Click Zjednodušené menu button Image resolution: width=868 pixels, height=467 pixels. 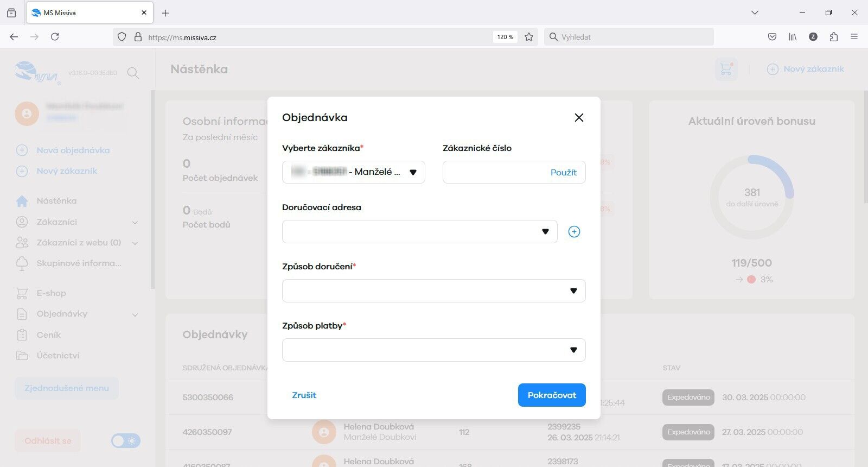tap(67, 388)
